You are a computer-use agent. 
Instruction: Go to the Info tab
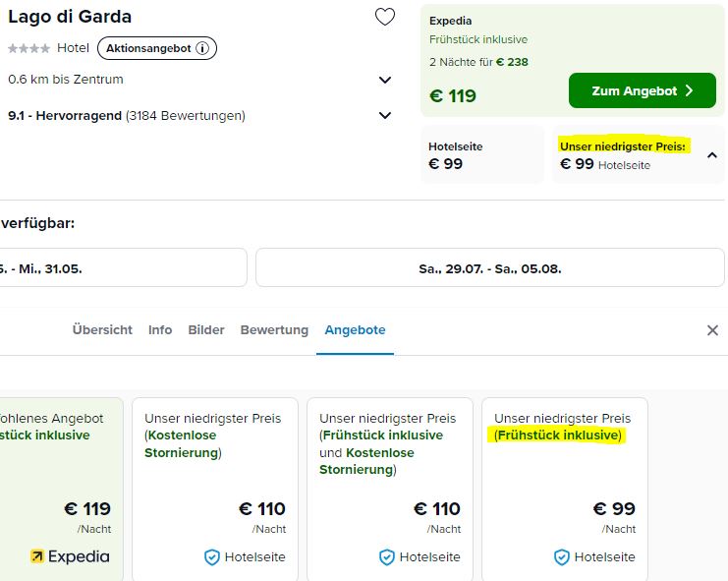[160, 329]
